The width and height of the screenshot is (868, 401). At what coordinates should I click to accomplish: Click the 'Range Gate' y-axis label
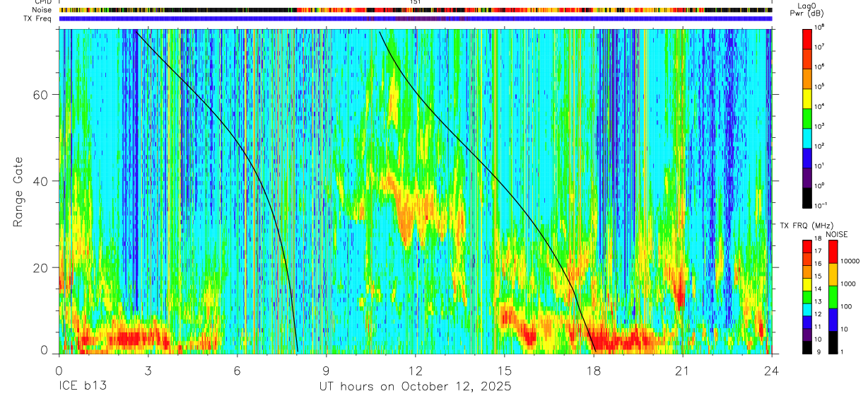click(18, 192)
